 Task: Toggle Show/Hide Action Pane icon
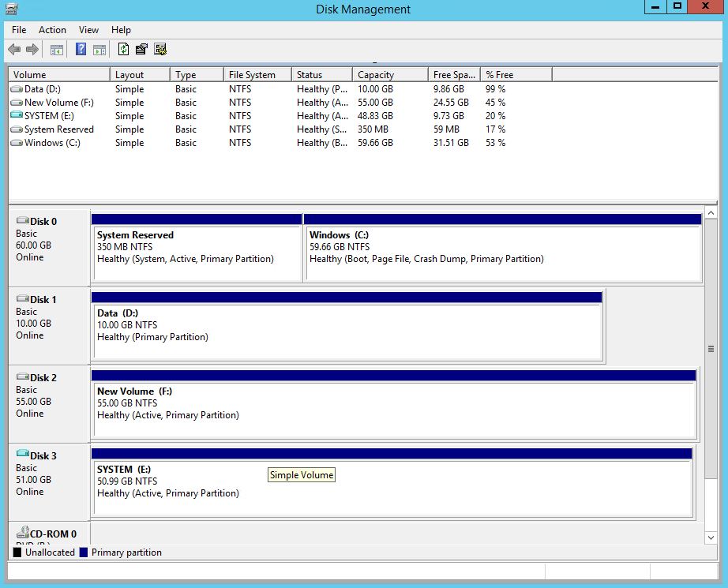99,50
